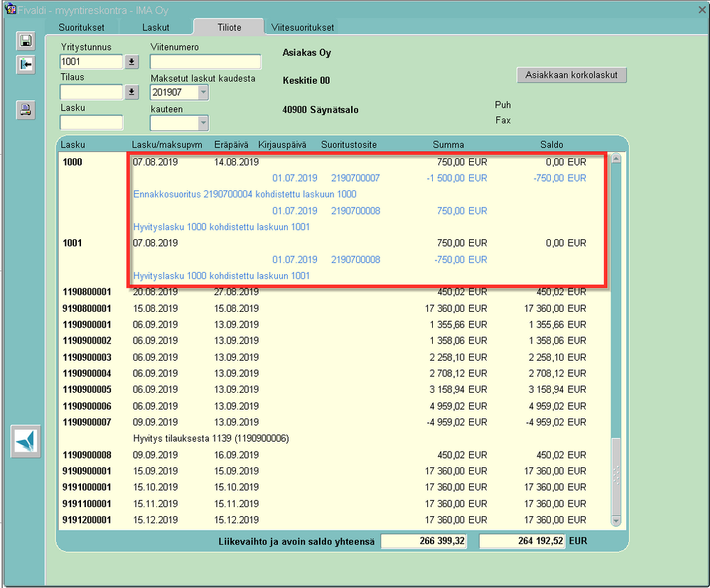Switch to the Laskut tab

[x=156, y=27]
